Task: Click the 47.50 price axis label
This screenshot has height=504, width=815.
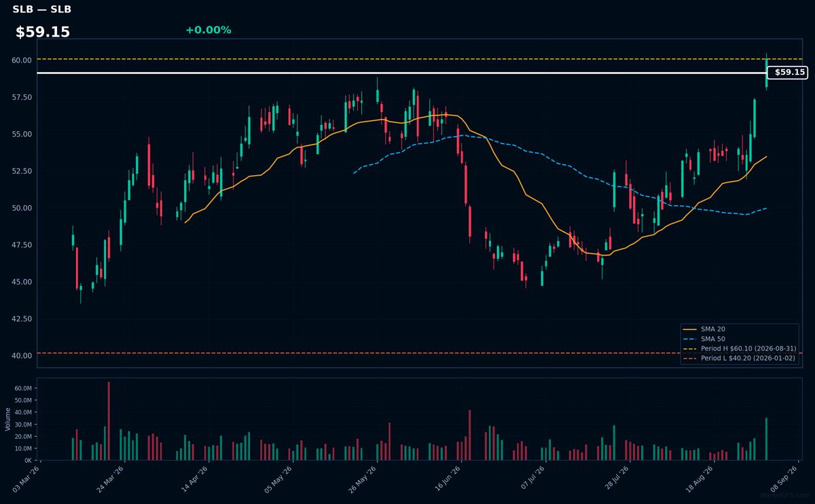Action: 22,245
